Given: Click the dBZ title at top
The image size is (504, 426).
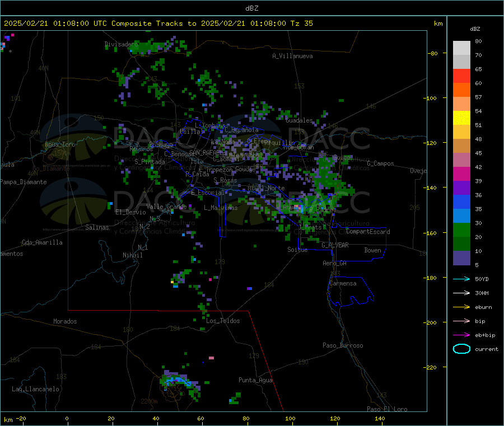Looking at the screenshot, I should click(251, 8).
